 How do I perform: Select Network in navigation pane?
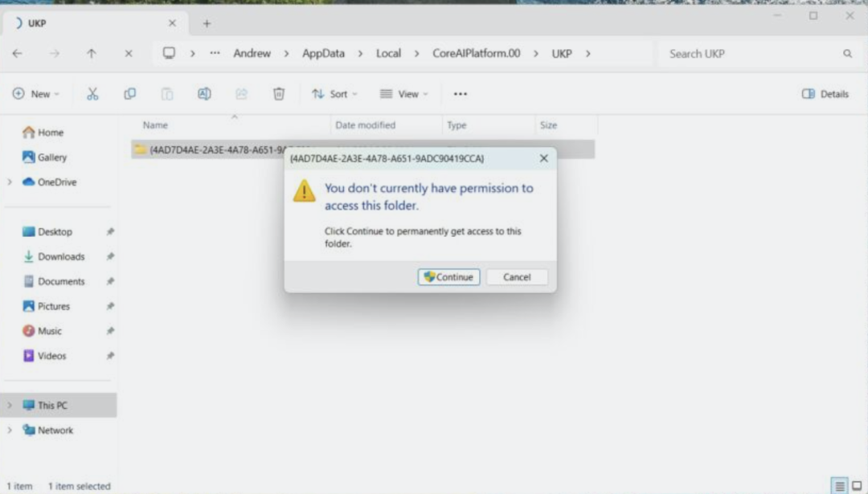click(x=47, y=430)
